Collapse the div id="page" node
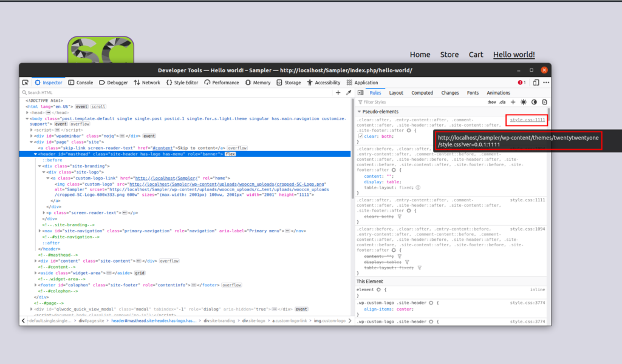Image resolution: width=622 pixels, height=364 pixels. coord(32,142)
